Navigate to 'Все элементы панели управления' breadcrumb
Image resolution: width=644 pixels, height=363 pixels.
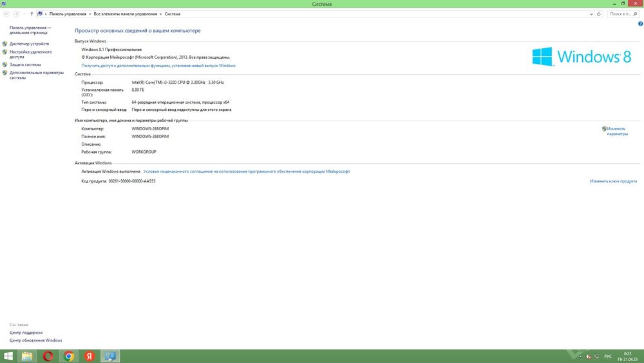coord(126,14)
